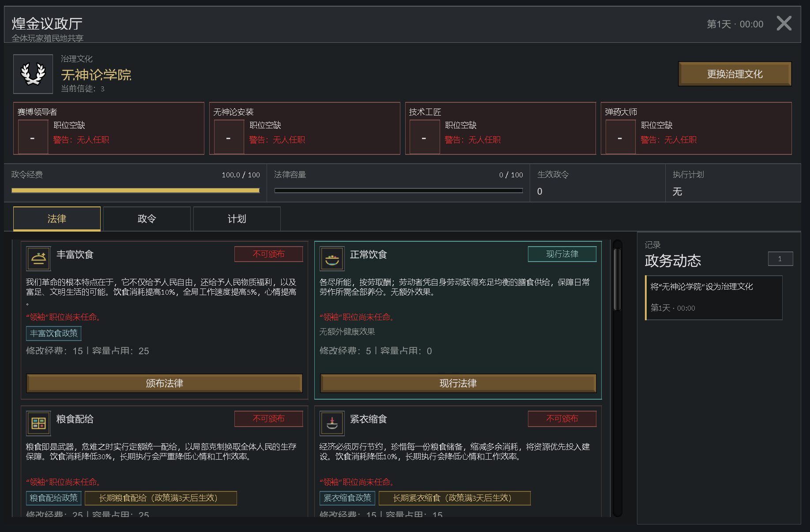This screenshot has width=810, height=532.
Task: Click the 长期粮食配给 tag
Action: coord(161,498)
